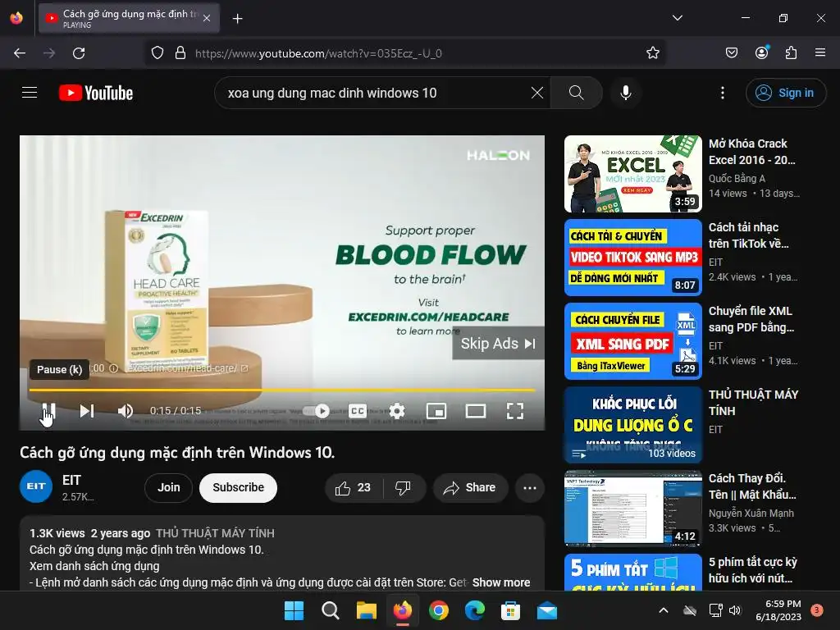Image resolution: width=840 pixels, height=630 pixels.
Task: Toggle closed captions CC button
Action: (358, 411)
